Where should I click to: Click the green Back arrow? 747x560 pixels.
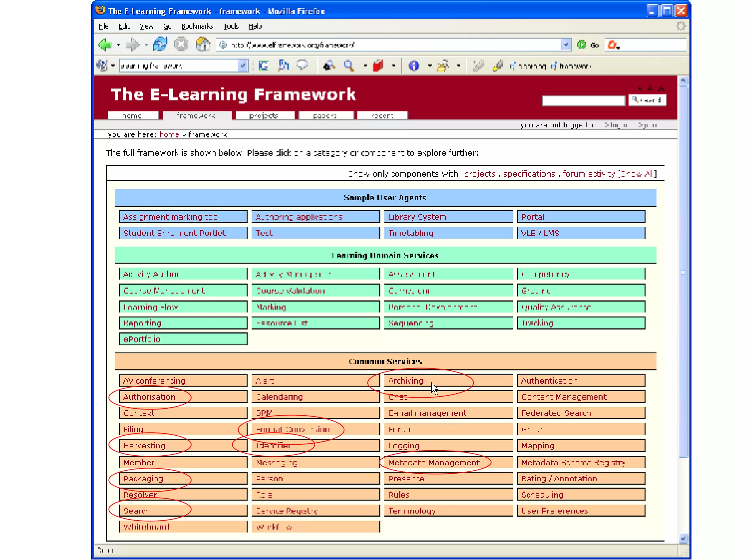point(105,45)
